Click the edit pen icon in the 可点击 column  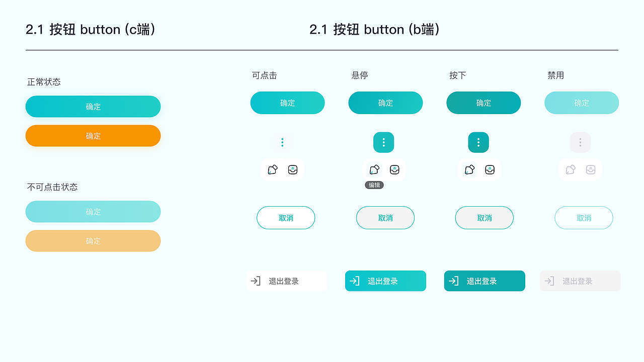coord(272,169)
